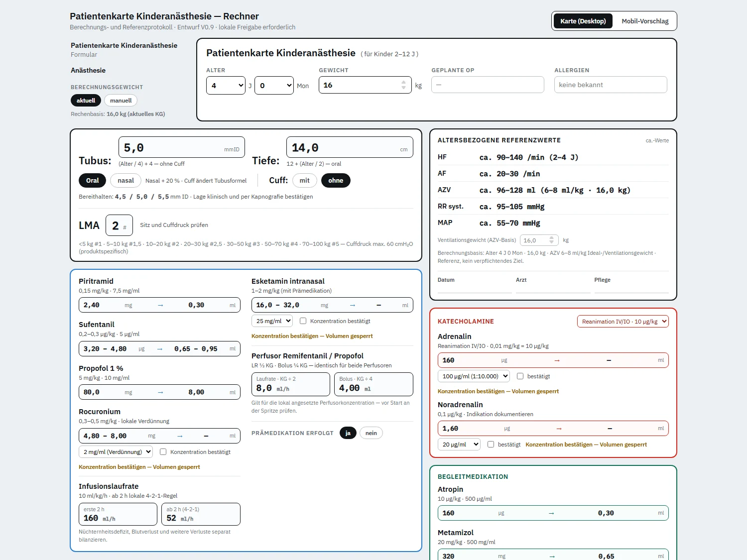
Task: Click the 'erste 2 h' 160 ml/h box
Action: pyautogui.click(x=118, y=514)
